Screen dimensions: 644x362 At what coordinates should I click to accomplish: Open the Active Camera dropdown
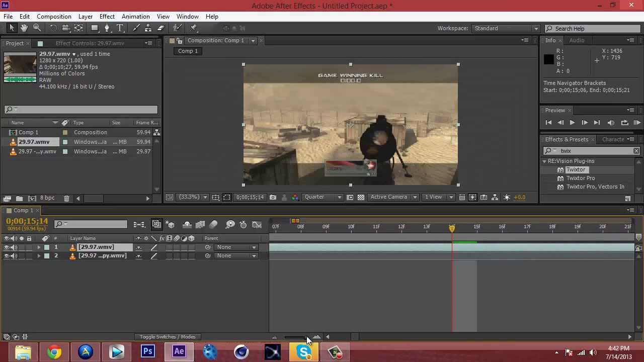[x=393, y=197]
